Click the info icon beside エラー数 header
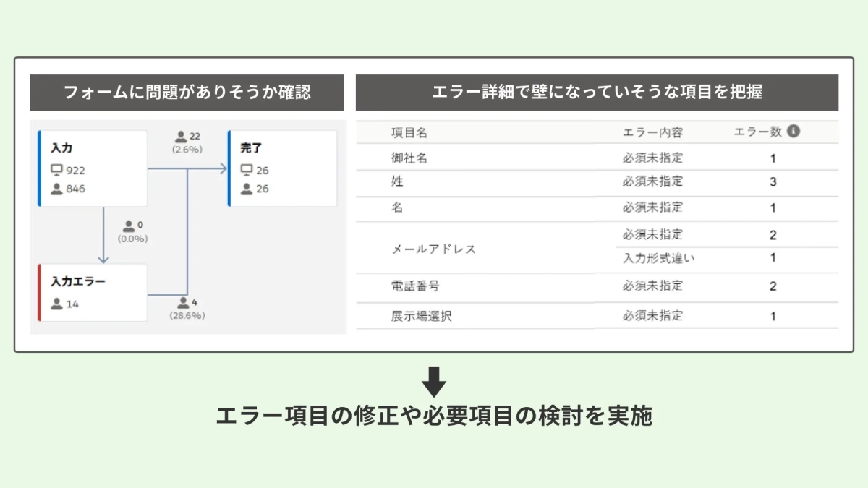This screenshot has width=868, height=488. click(x=793, y=131)
